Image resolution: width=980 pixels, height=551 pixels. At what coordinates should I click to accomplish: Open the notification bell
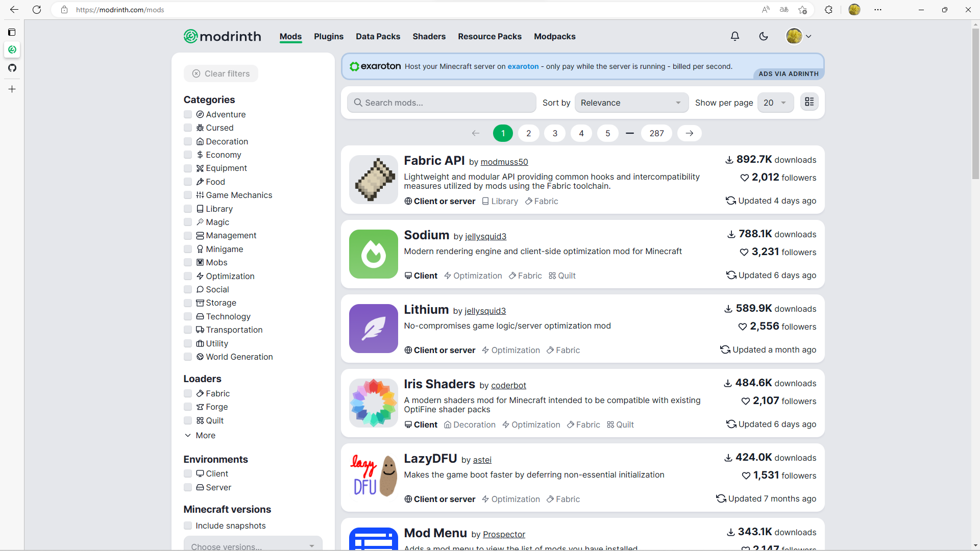(x=735, y=36)
